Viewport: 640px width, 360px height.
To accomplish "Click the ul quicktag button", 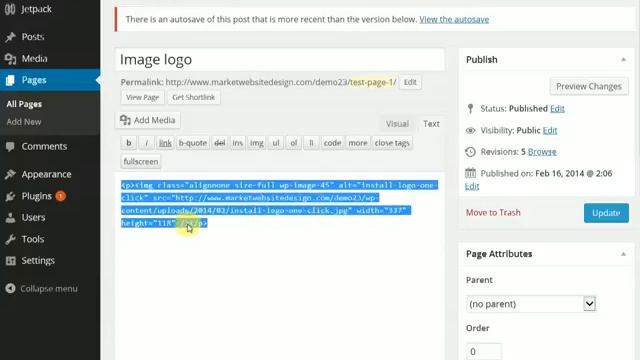I will click(x=276, y=143).
